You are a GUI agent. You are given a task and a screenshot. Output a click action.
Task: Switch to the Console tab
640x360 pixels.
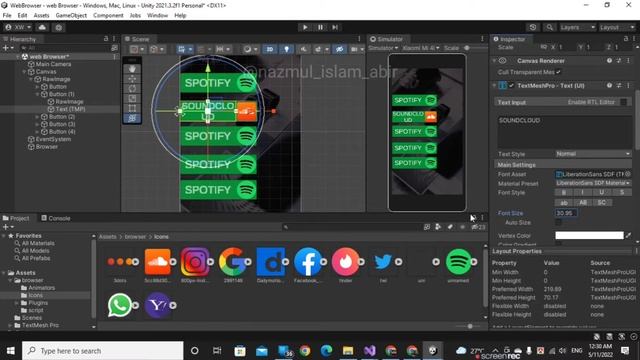56,218
